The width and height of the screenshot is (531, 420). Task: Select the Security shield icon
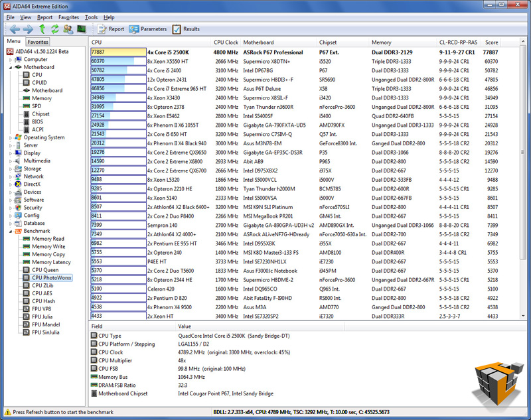coord(19,208)
